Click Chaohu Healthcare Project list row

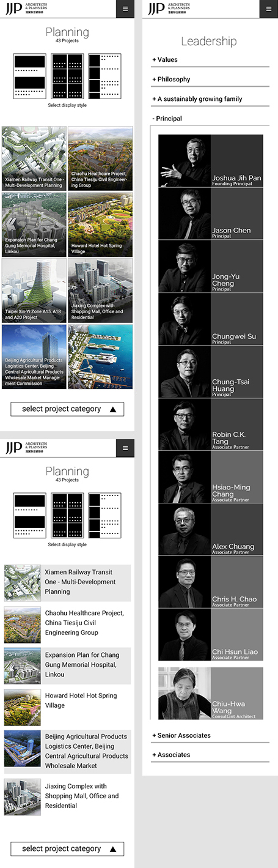67,623
